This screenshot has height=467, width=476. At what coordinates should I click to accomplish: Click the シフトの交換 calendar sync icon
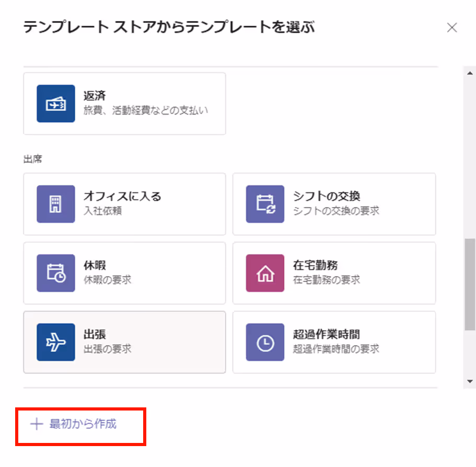265,204
